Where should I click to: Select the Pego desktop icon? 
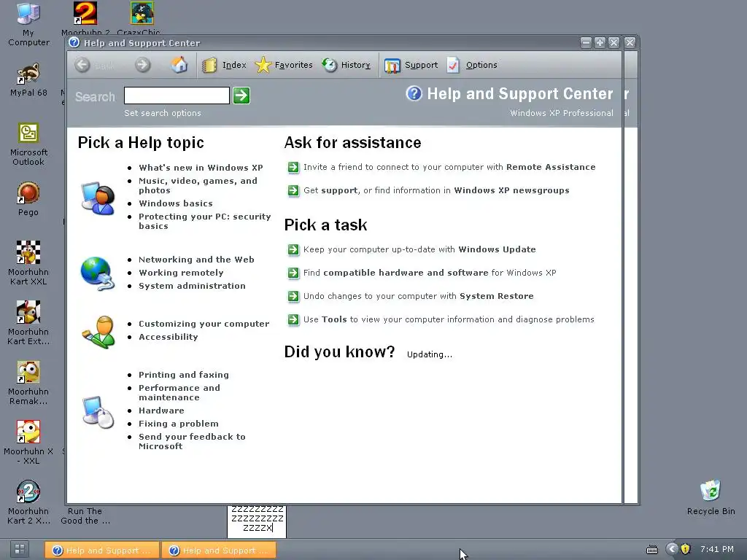click(28, 199)
